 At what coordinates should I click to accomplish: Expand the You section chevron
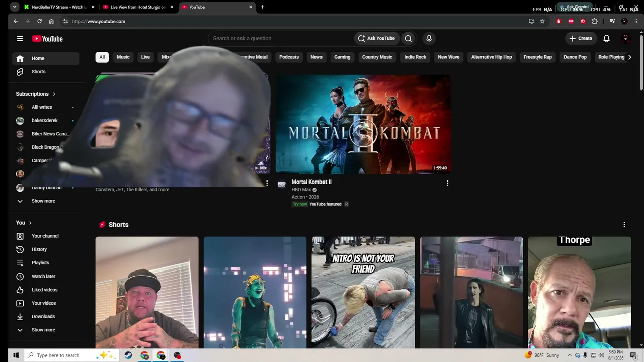click(30, 223)
